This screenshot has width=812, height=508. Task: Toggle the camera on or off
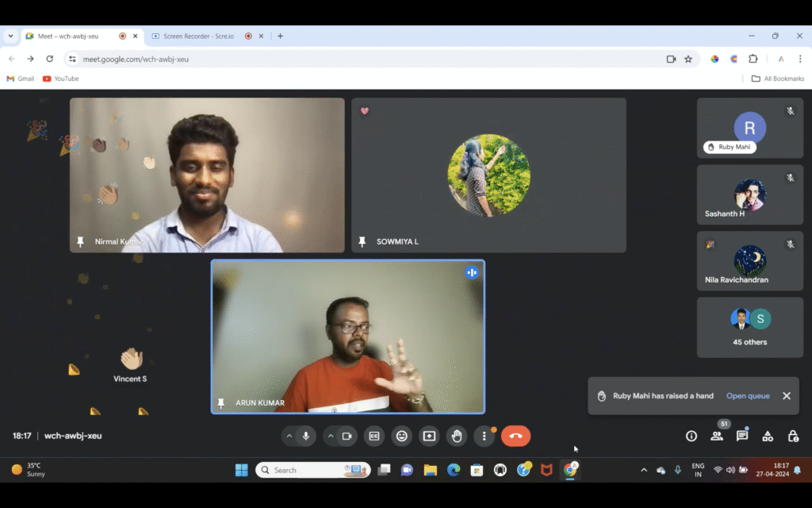click(347, 436)
